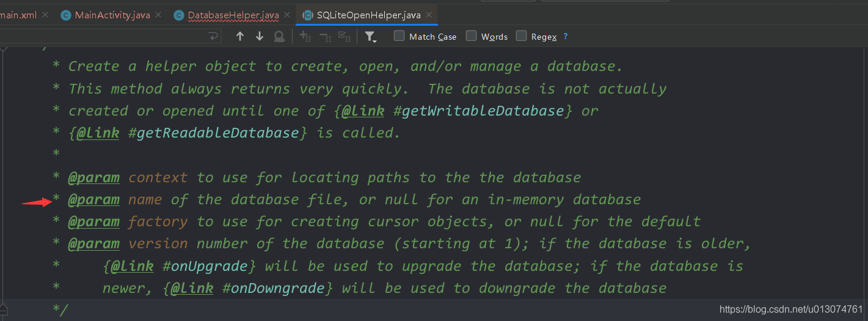Go to previous search occurrence arrow

click(x=240, y=37)
